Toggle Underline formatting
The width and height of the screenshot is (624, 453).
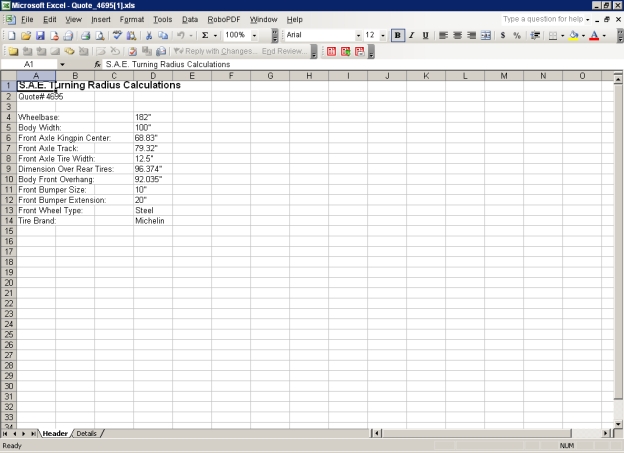(425, 36)
